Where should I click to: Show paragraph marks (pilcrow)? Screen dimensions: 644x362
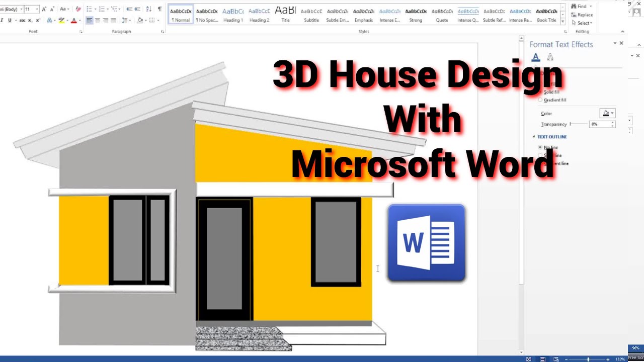160,9
